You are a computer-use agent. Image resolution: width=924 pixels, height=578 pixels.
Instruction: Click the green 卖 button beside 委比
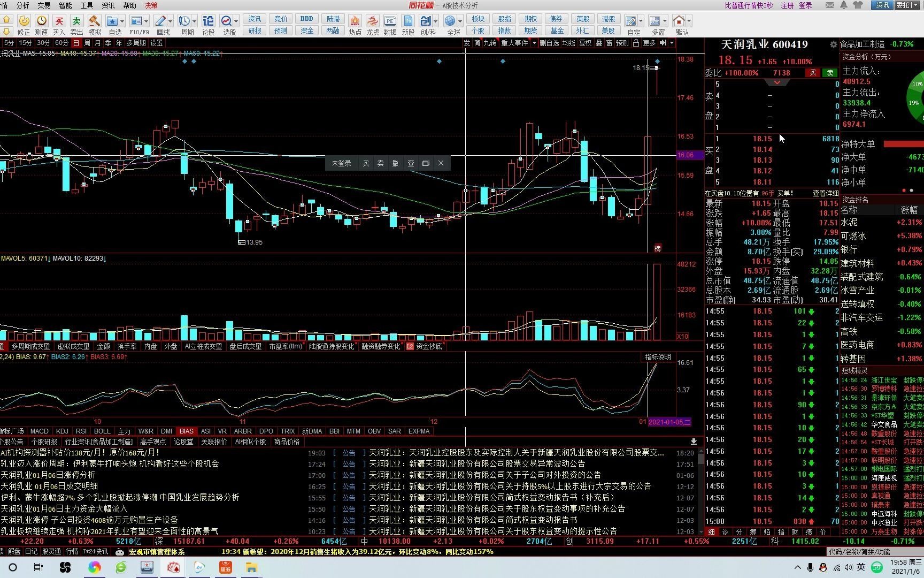pos(830,73)
